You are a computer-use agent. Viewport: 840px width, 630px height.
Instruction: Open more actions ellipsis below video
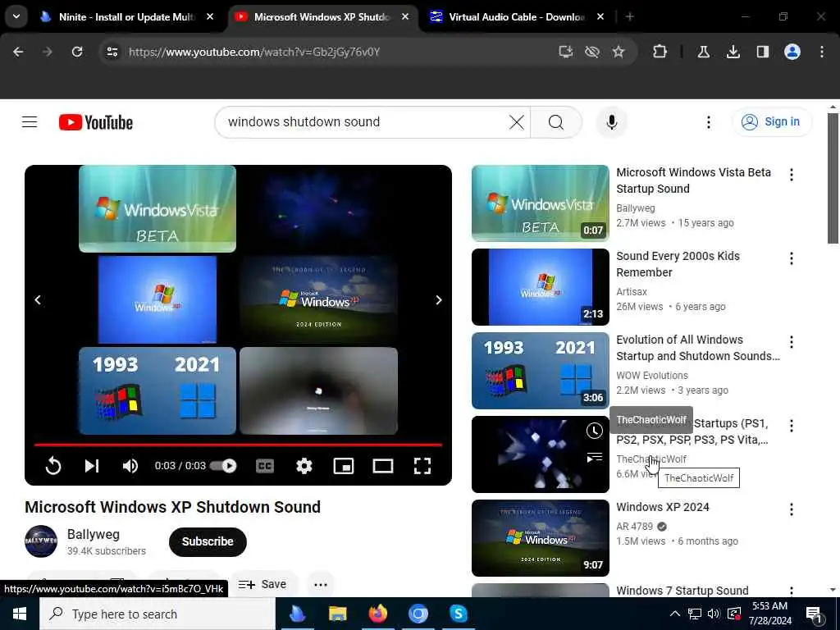321,584
